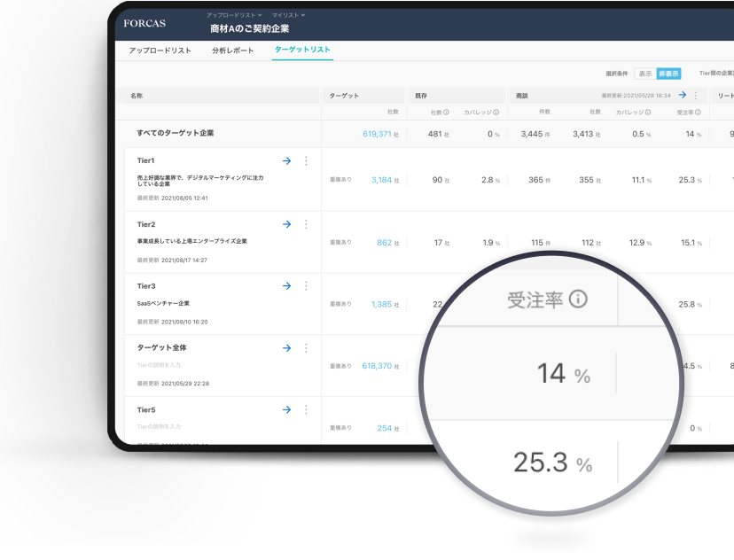Viewport: 734px width, 560px height.
Task: Click the arrow icon in 商談 header
Action: (683, 95)
